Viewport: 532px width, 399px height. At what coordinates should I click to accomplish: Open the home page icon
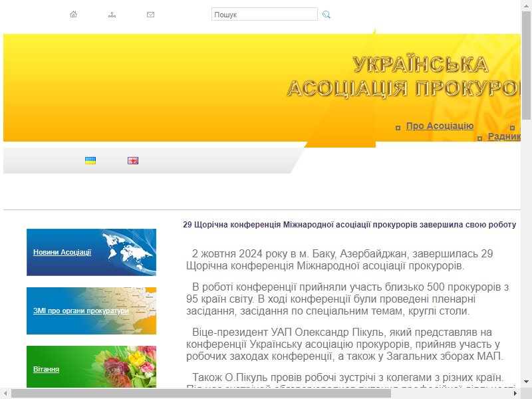(73, 14)
